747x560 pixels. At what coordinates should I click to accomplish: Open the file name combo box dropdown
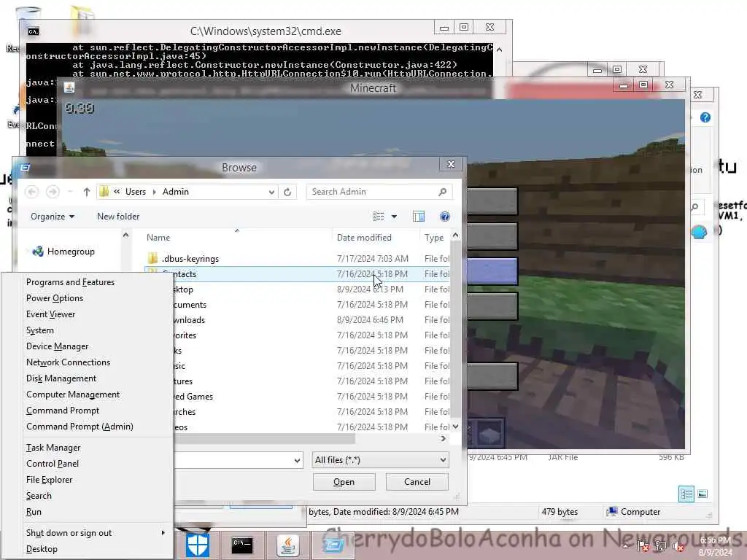coord(297,461)
